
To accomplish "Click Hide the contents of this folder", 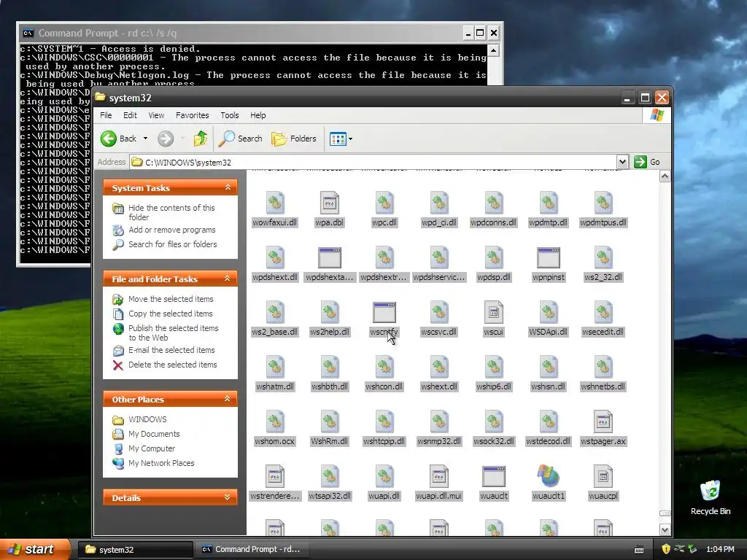I will coord(171,212).
